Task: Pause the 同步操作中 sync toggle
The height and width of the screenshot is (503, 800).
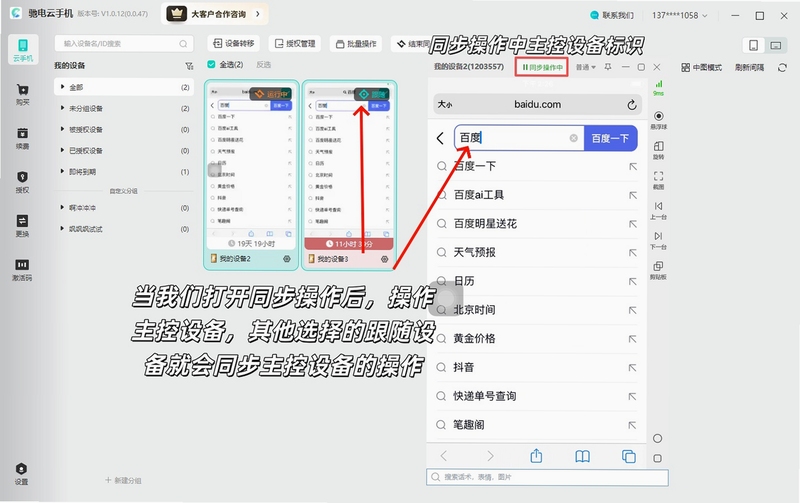Action: [x=542, y=67]
